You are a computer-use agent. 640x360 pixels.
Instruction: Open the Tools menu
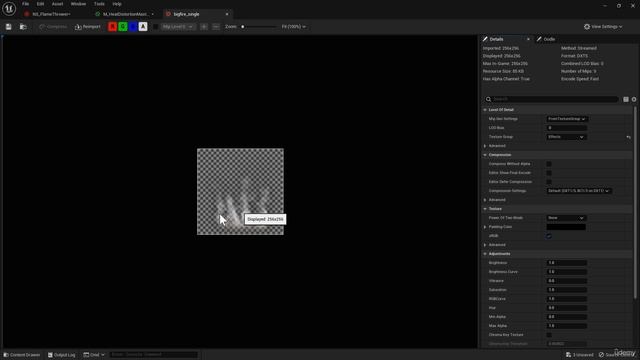pos(99,4)
